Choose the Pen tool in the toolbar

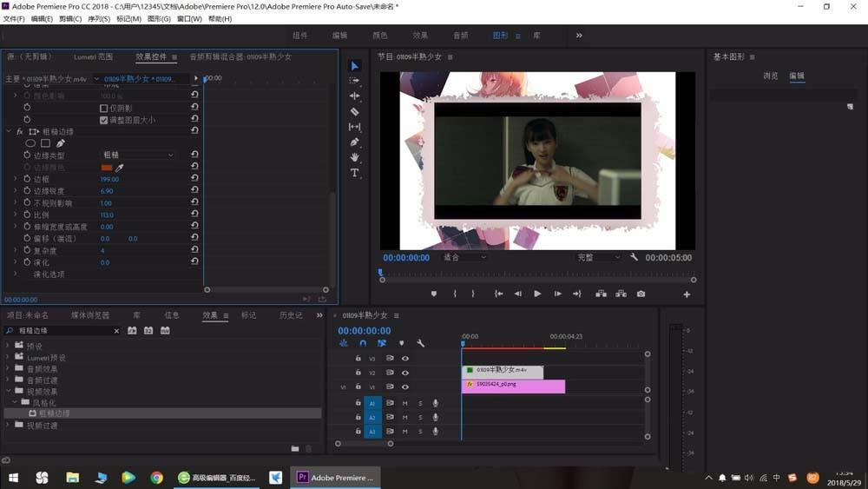click(354, 142)
